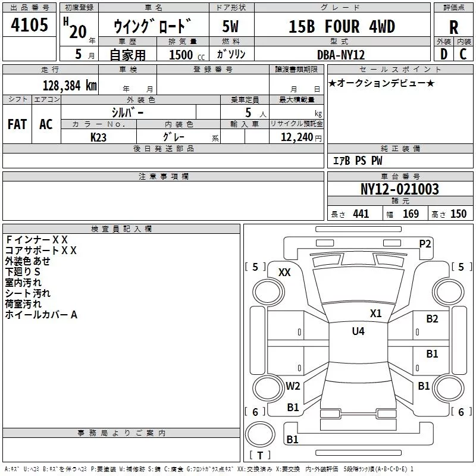Click the rear-right wheel circle
Image resolution: width=476 pixels, height=476 pixels.
click(x=449, y=388)
